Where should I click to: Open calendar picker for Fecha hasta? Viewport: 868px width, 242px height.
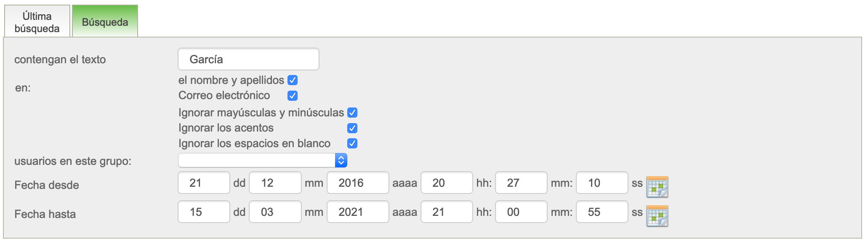tap(657, 216)
